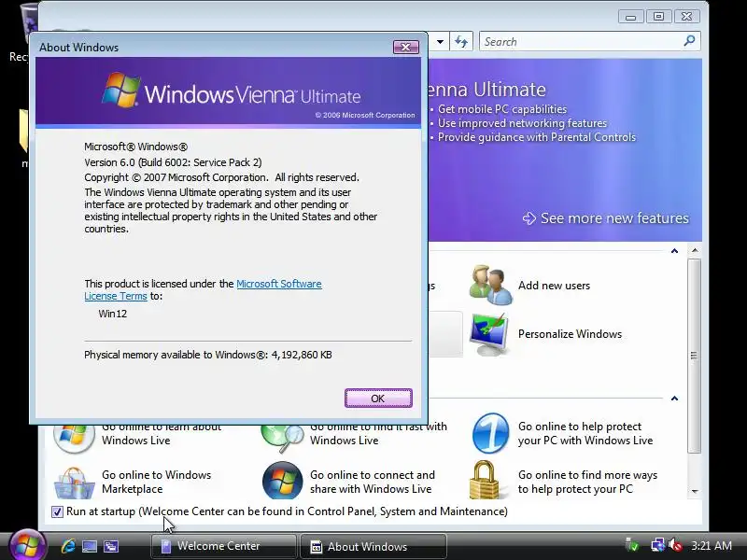This screenshot has width=747, height=560.
Task: Click See more new features link
Action: (x=606, y=218)
